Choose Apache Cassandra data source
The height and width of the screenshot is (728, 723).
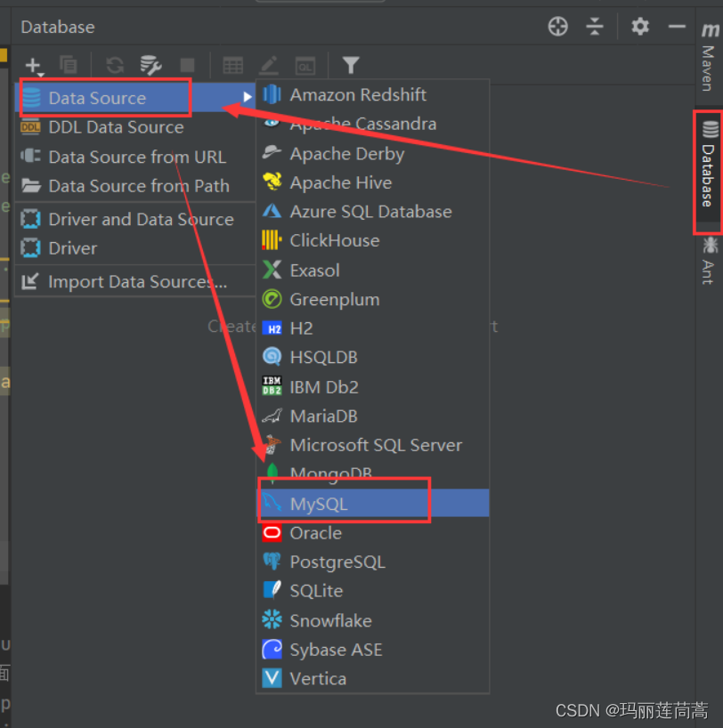tap(373, 124)
